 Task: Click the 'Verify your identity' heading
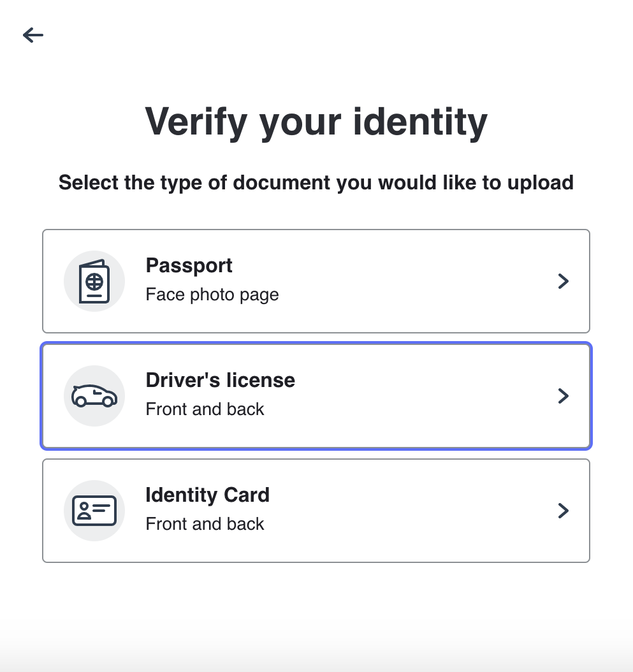point(316,121)
